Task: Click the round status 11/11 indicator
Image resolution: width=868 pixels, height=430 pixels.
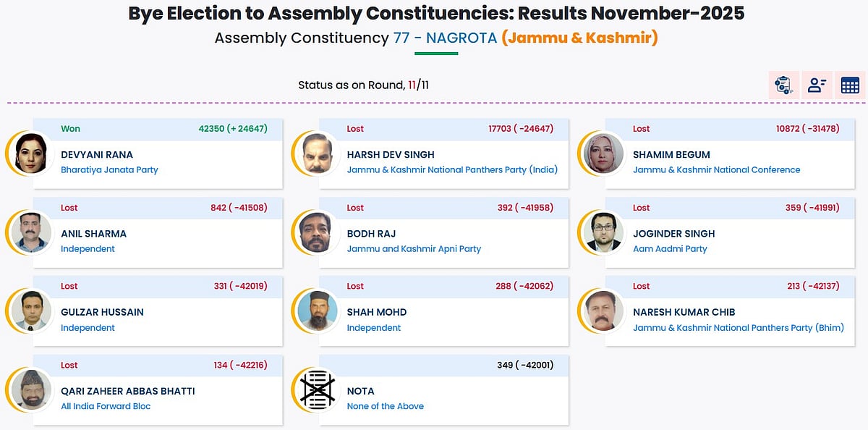Action: (418, 85)
